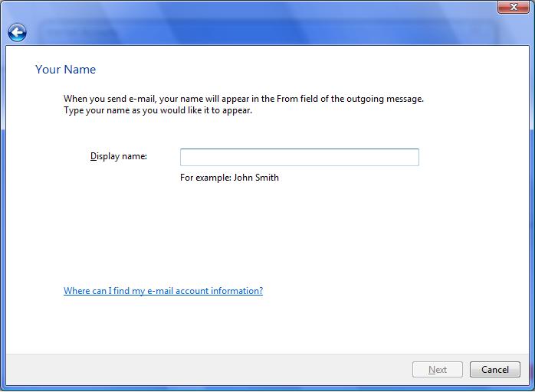Click the "Your Name" page heading
The height and width of the screenshot is (392, 535).
(65, 70)
